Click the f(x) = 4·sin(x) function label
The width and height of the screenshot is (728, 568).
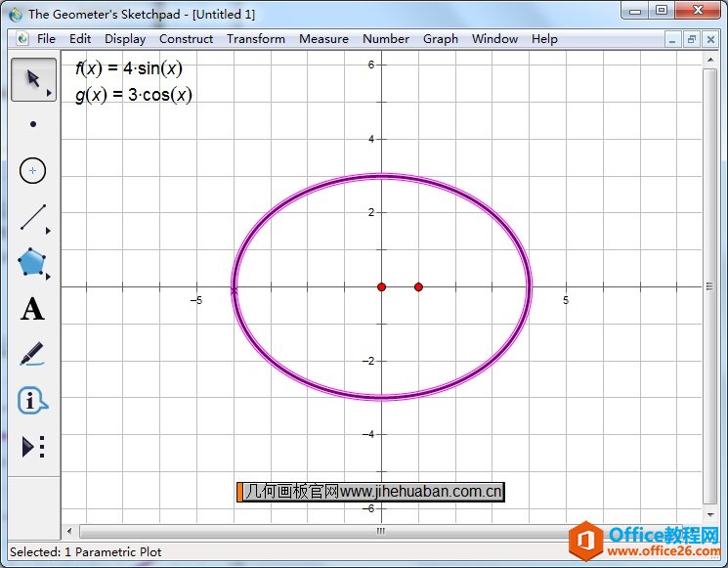(129, 68)
